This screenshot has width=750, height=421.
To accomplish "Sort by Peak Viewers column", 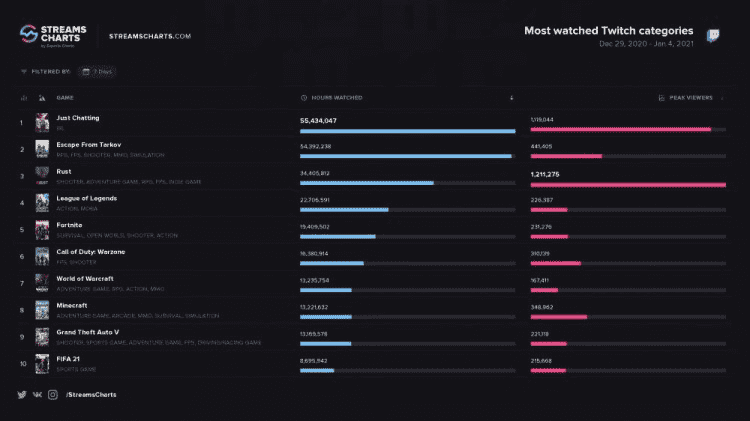I will point(691,98).
